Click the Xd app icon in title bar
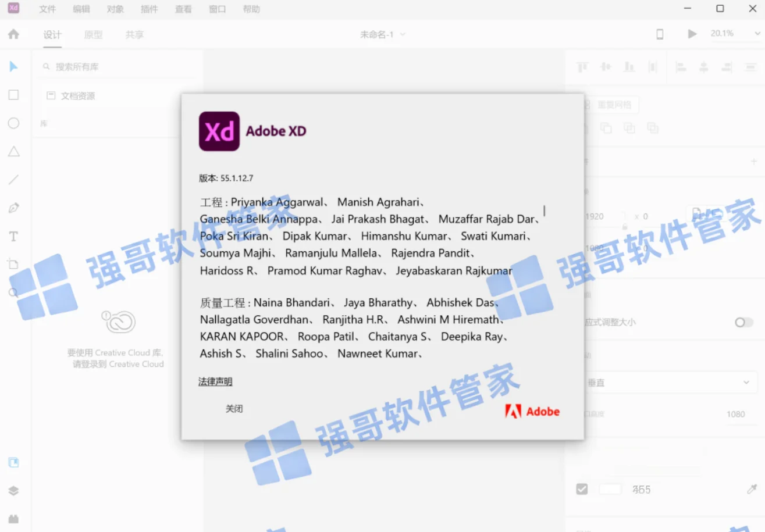 (x=13, y=8)
